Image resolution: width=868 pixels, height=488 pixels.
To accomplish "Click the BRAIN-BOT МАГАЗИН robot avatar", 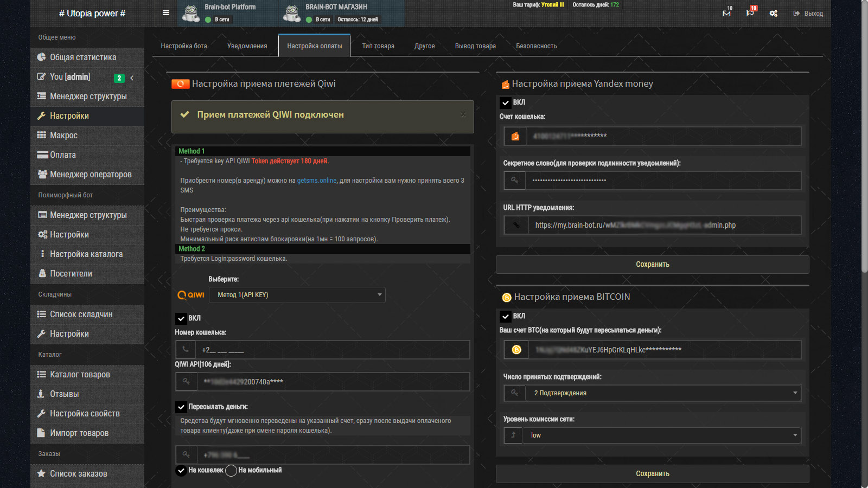I will [x=292, y=14].
